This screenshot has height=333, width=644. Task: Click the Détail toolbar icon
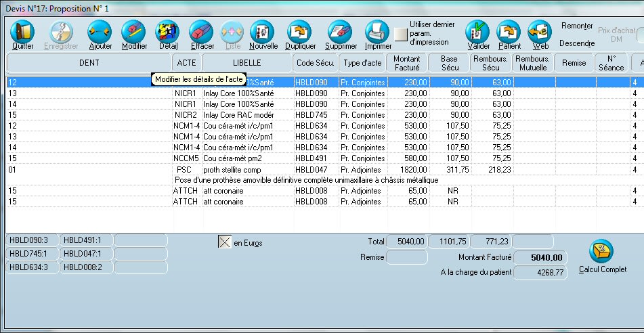click(x=168, y=32)
